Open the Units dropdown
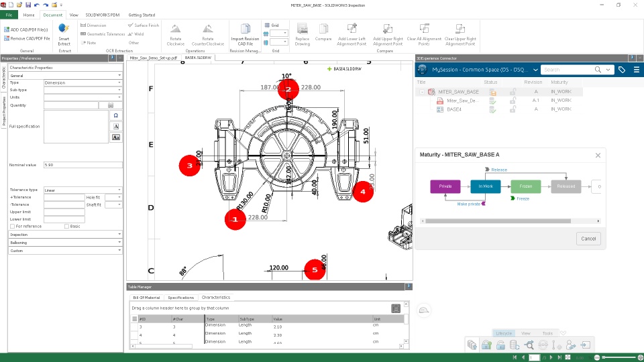644x362 pixels. tap(83, 97)
